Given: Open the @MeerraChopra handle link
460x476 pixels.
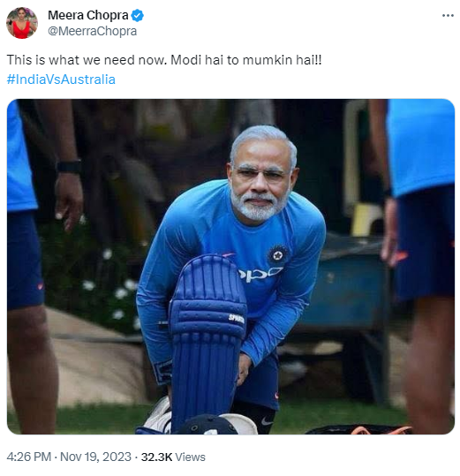Looking at the screenshot, I should click(92, 31).
